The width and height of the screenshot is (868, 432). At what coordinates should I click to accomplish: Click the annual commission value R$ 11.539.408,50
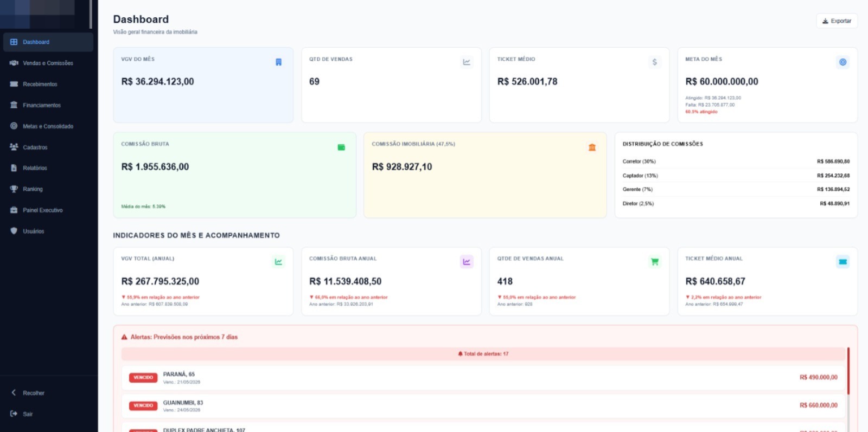point(345,281)
